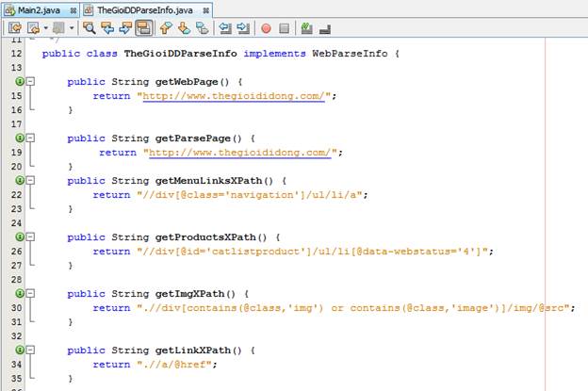The height and width of the screenshot is (391, 588).
Task: Click the './/a/@href' string on line 34
Action: click(x=174, y=365)
